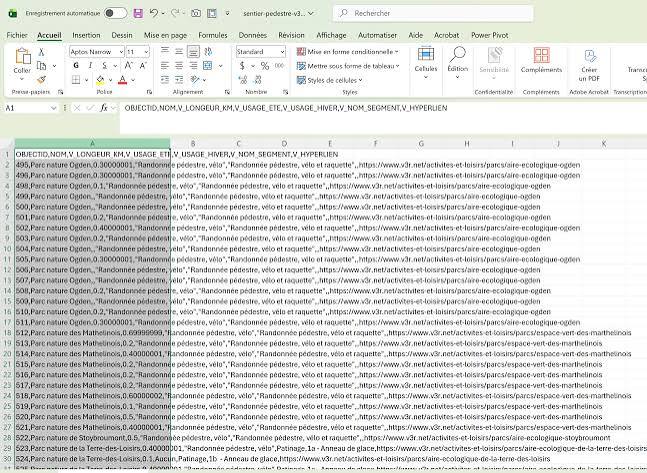This screenshot has height=473, width=647.
Task: Switch to the Mise en page tab
Action: [x=165, y=35]
